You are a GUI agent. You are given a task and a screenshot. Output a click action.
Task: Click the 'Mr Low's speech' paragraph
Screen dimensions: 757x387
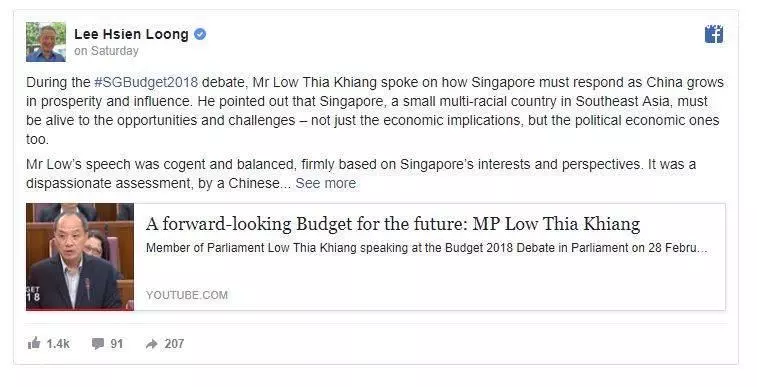click(361, 174)
